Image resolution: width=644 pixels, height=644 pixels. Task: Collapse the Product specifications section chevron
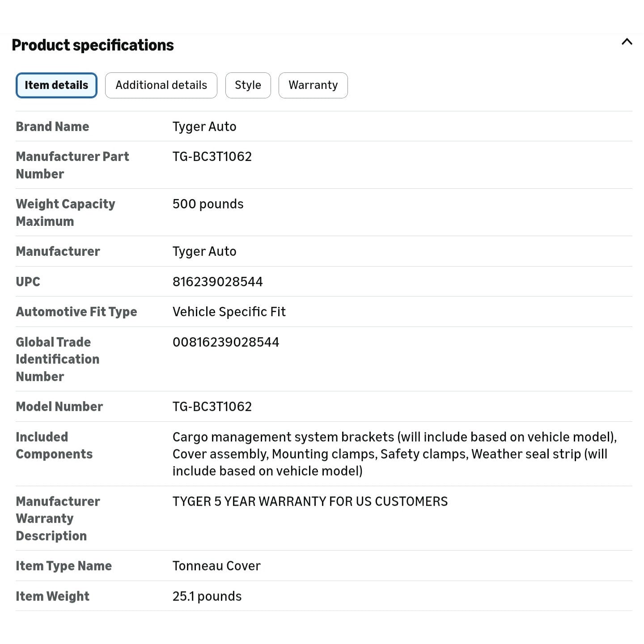click(x=627, y=42)
